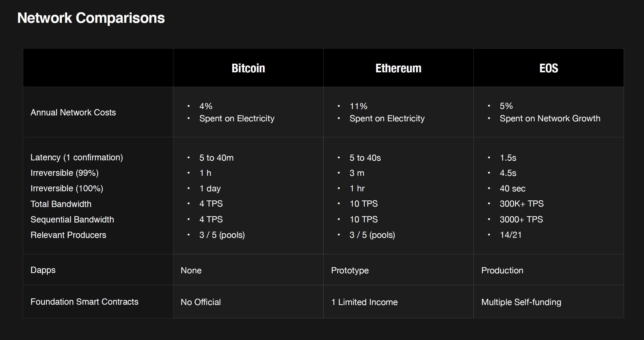Image resolution: width=644 pixels, height=340 pixels.
Task: Click the Annual Network Costs row label
Action: pos(73,112)
